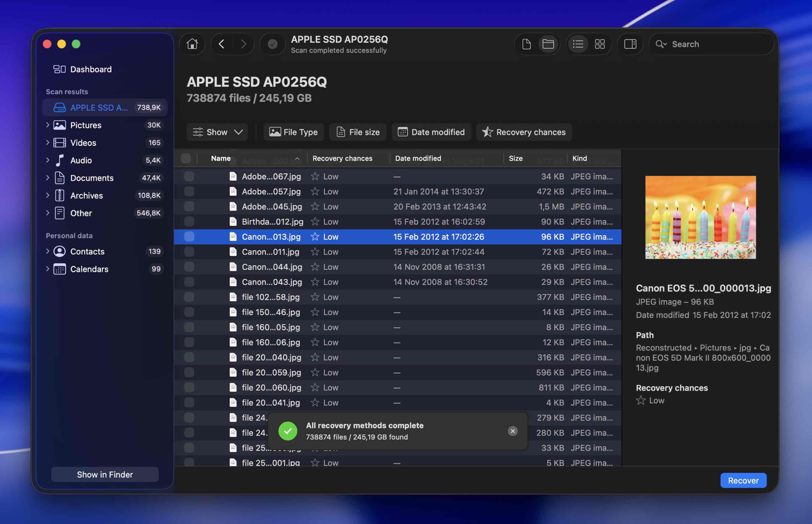The height and width of the screenshot is (524, 812).
Task: Dismiss the recovery complete notification
Action: pyautogui.click(x=513, y=431)
